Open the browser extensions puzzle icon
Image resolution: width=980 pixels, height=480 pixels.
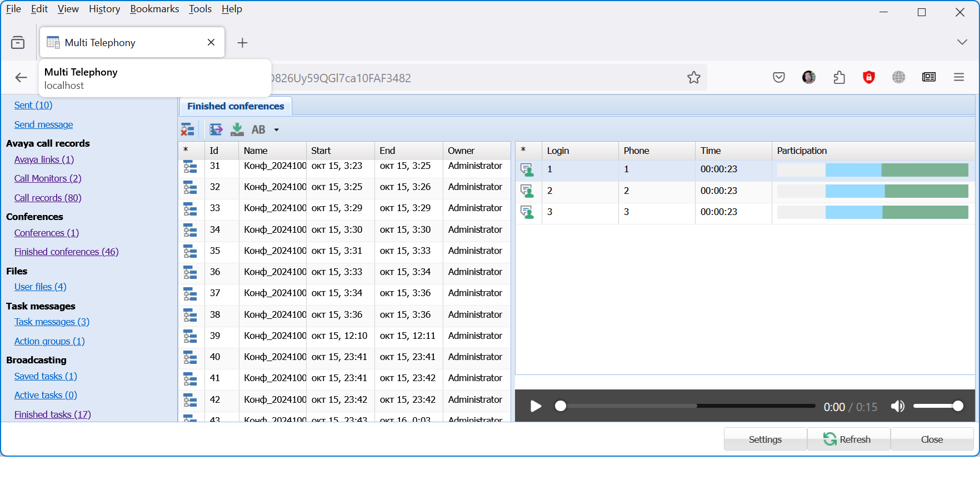pos(839,78)
